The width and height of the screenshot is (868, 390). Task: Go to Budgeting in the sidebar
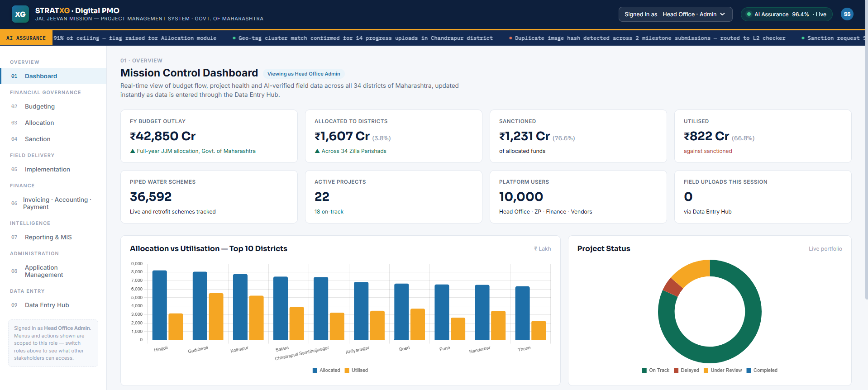pyautogui.click(x=53, y=106)
